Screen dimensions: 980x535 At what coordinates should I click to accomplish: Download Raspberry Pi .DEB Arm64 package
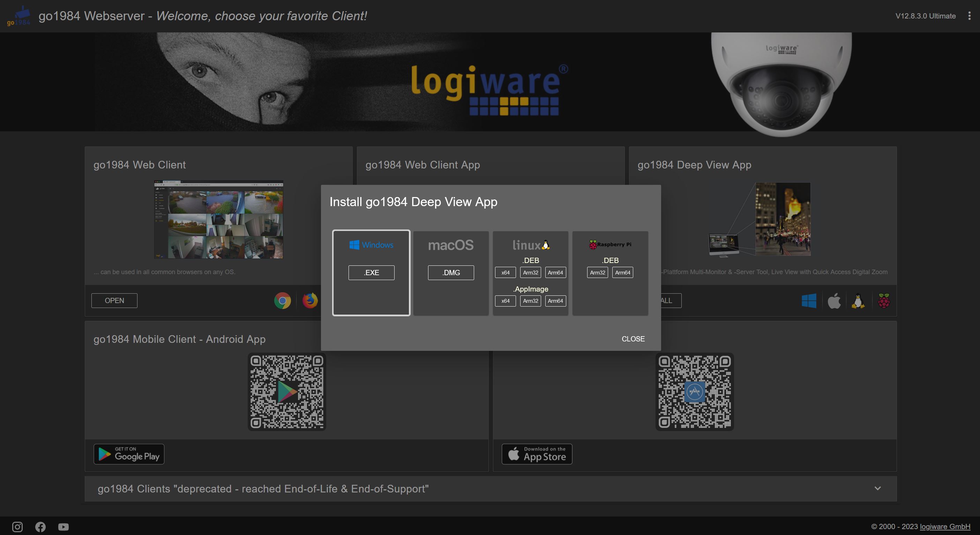point(622,272)
